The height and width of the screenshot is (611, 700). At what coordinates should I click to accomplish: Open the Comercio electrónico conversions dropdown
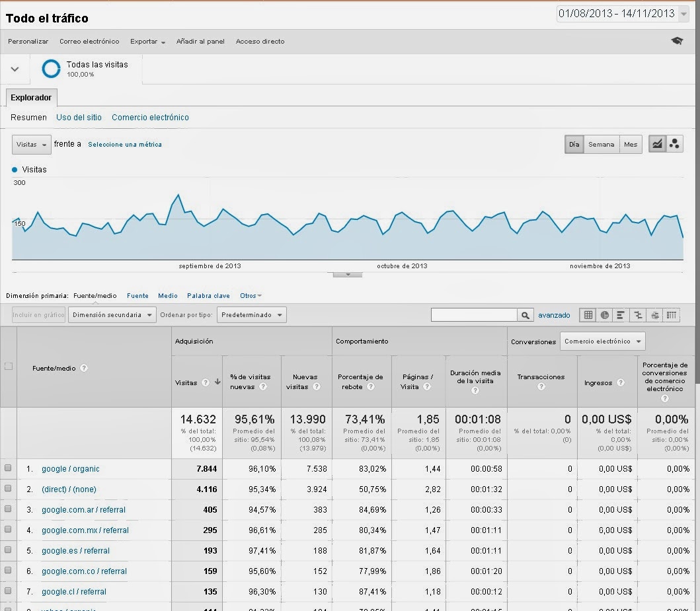coord(602,341)
